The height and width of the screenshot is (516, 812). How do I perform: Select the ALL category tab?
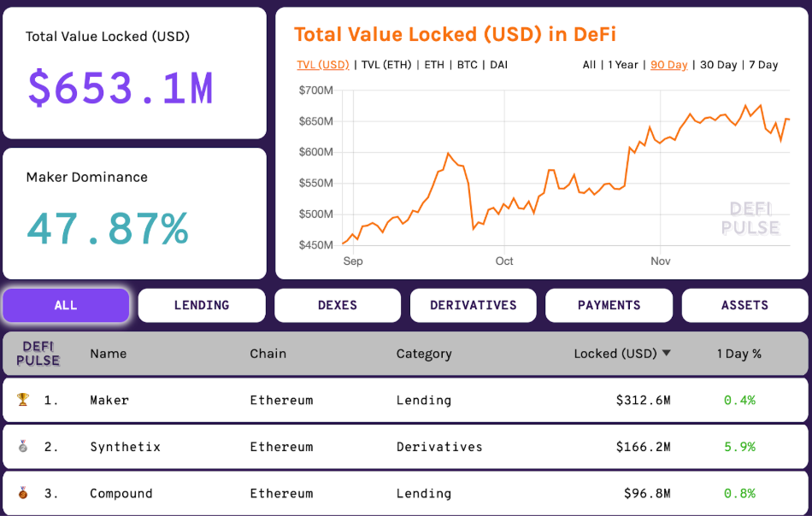[x=66, y=305]
